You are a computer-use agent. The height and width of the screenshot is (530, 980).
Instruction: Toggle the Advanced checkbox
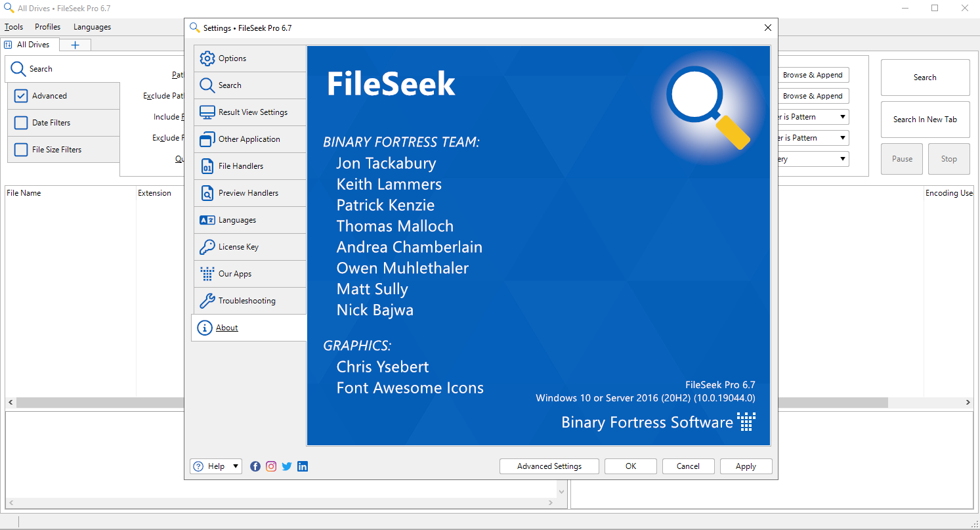[x=21, y=96]
